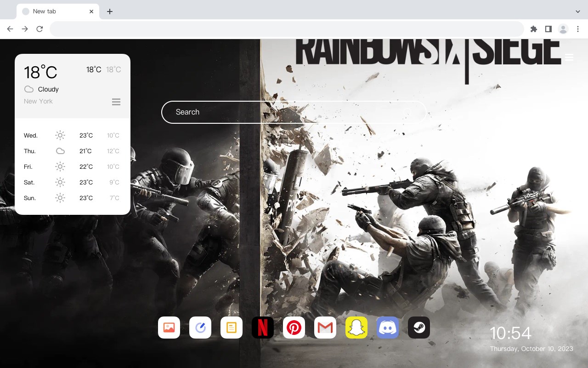Screen dimensions: 588x368
Task: Open the Discord shortcut
Action: pyautogui.click(x=388, y=328)
